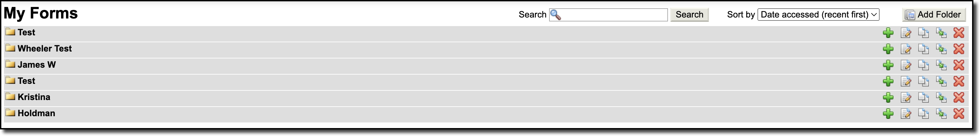The image size is (980, 136).
Task: Open the Sort by dropdown
Action: click(x=818, y=15)
